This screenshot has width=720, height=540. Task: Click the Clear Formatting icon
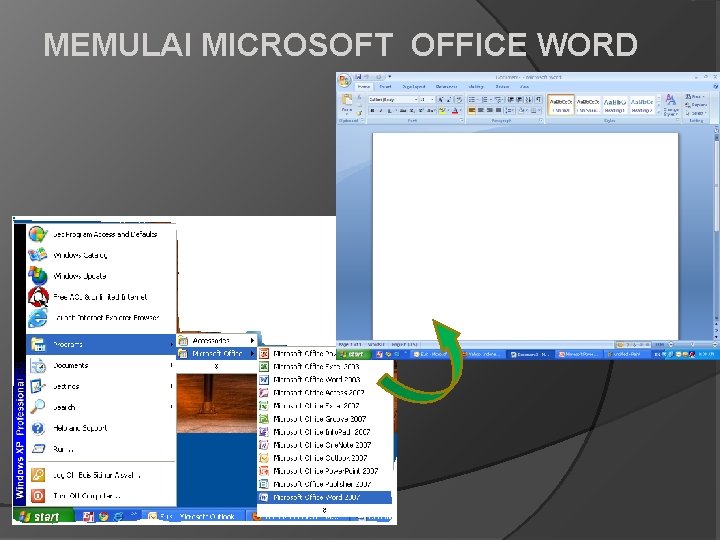(x=459, y=100)
